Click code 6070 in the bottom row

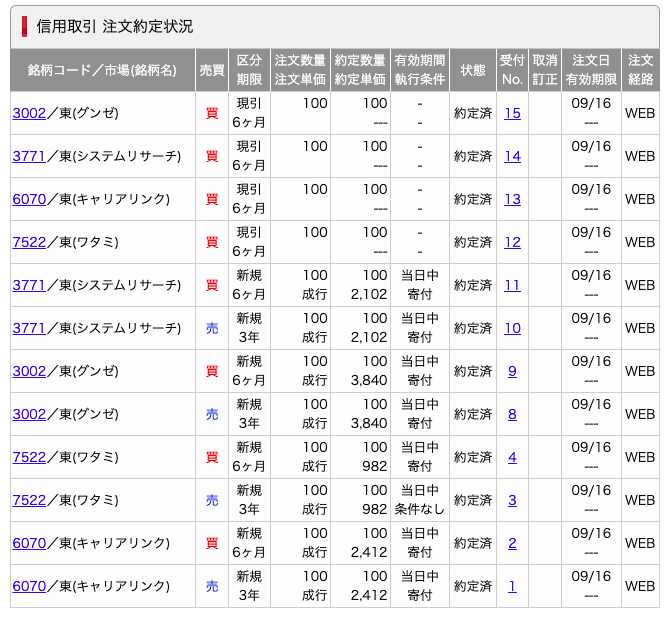pyautogui.click(x=29, y=586)
